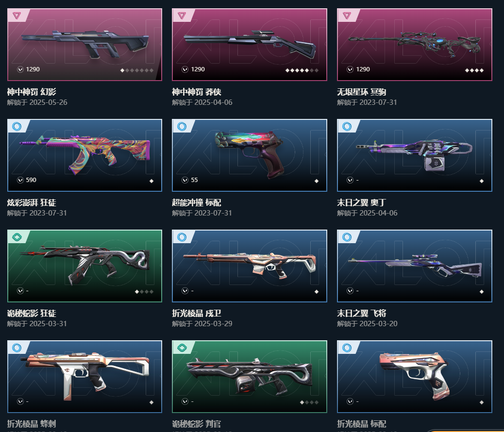Open the 神中神罚 幻影 rifle skin thumbnail
The image size is (504, 432).
[x=84, y=44]
